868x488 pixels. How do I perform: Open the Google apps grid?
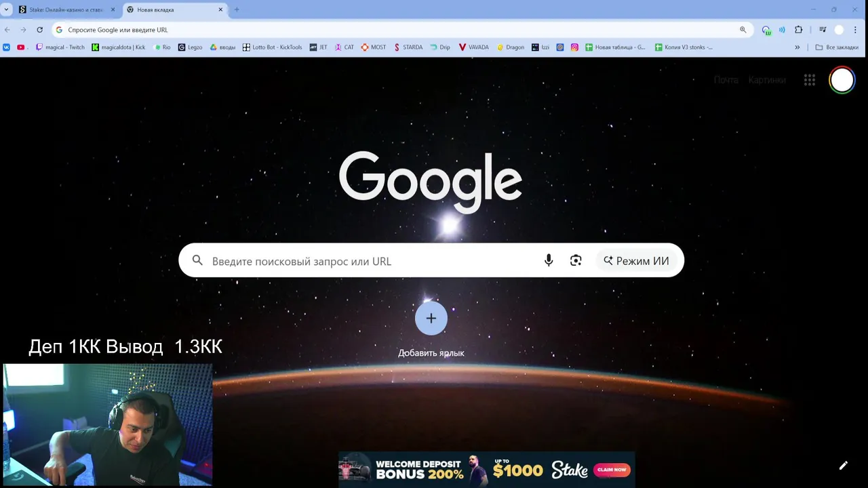pos(810,80)
